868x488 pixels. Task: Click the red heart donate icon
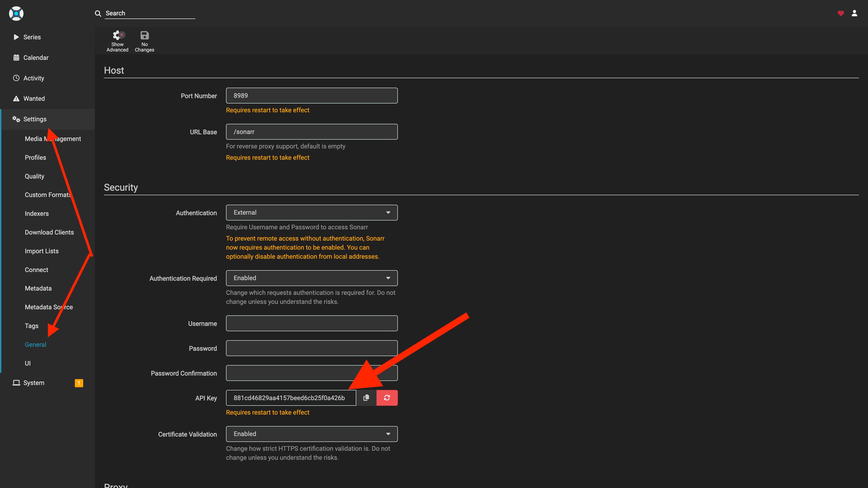click(841, 14)
